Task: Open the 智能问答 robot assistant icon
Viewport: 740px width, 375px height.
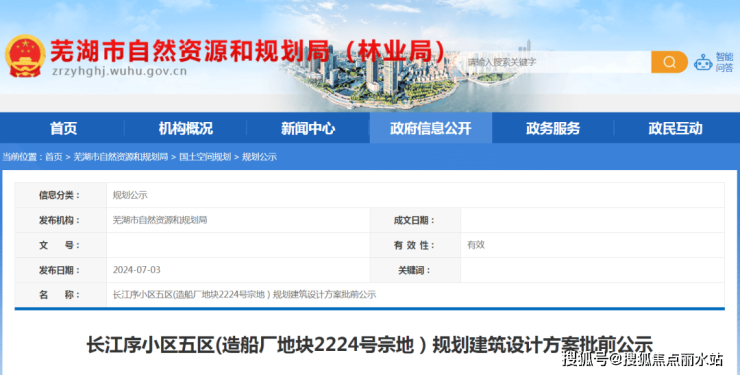Action: [x=714, y=62]
